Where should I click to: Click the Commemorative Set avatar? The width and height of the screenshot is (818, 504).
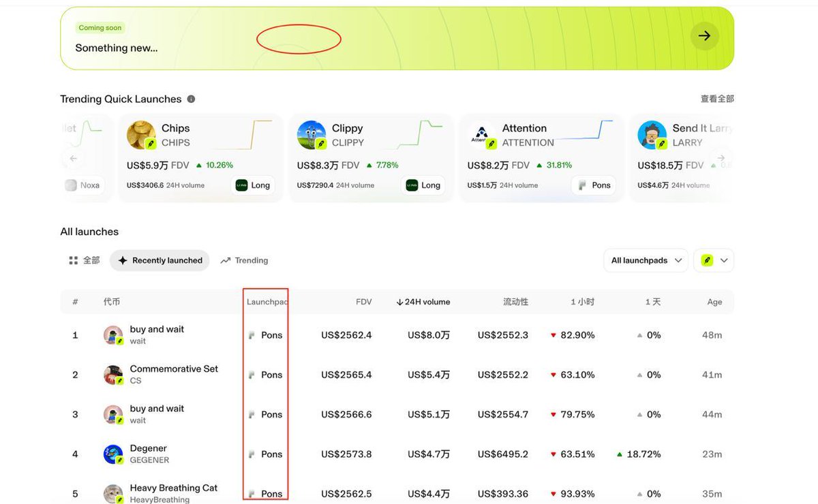[x=113, y=375]
